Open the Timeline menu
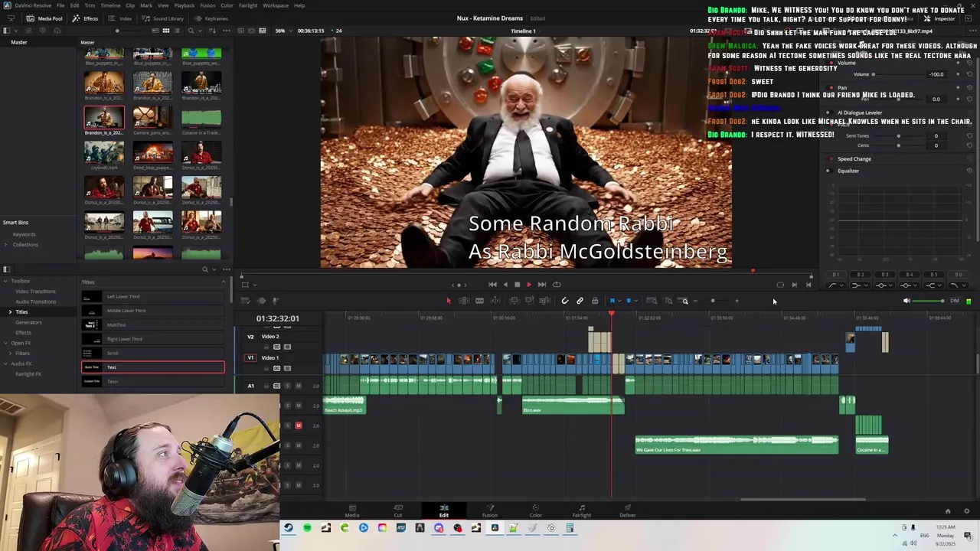The image size is (980, 551). (110, 5)
